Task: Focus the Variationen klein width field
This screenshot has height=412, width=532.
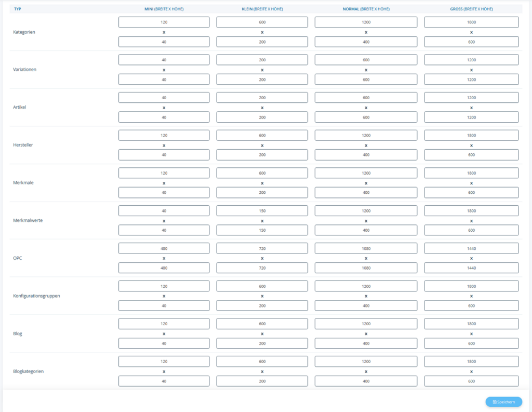Action: click(262, 60)
